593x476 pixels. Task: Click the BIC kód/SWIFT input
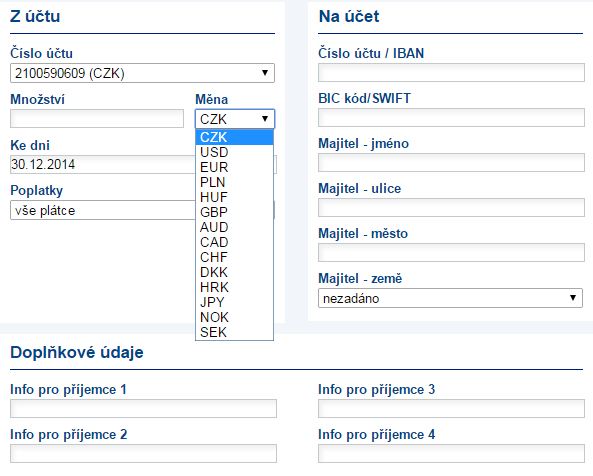pos(451,118)
